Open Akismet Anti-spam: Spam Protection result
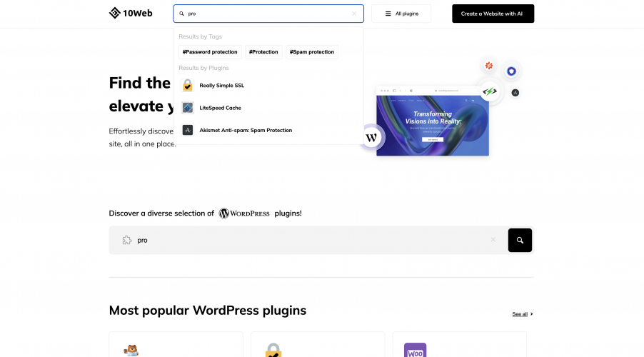Screen dimensions: 644x357 pyautogui.click(x=268, y=130)
